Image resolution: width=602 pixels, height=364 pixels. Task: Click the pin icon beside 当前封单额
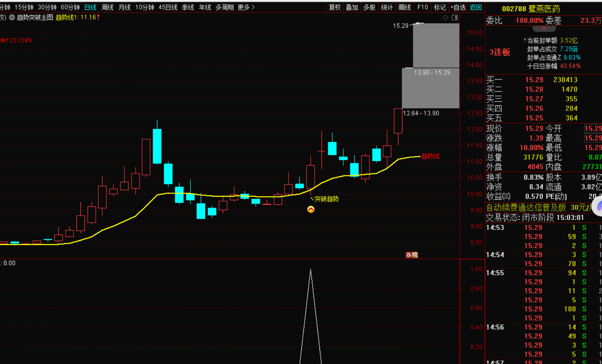[x=525, y=41]
